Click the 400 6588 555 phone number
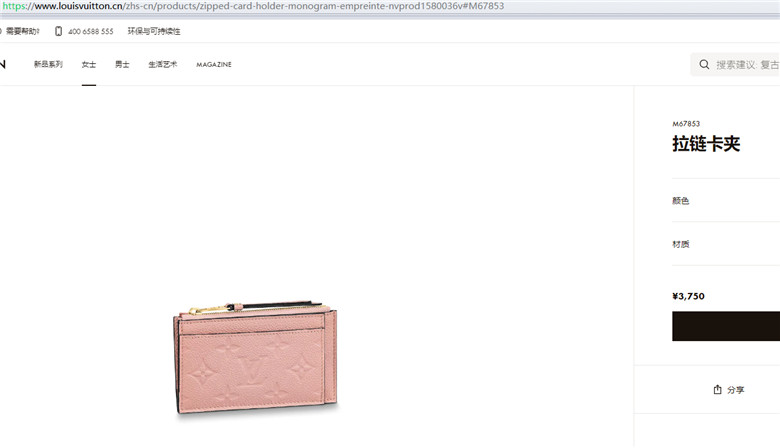 pyautogui.click(x=91, y=31)
